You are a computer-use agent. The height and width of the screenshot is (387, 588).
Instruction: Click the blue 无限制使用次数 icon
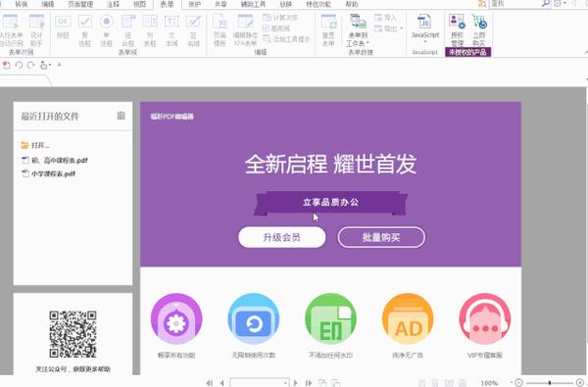tap(254, 318)
